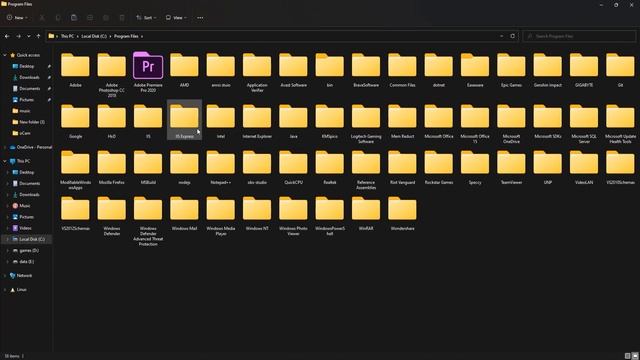The width and height of the screenshot is (640, 360).
Task: Open the recent locations dropdown arrow
Action: click(29, 36)
